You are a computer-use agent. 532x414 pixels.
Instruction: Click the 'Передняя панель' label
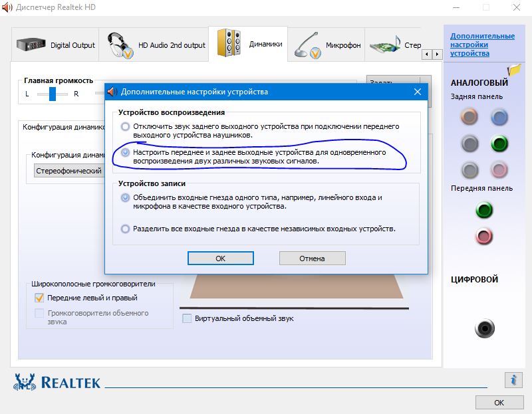pyautogui.click(x=481, y=188)
